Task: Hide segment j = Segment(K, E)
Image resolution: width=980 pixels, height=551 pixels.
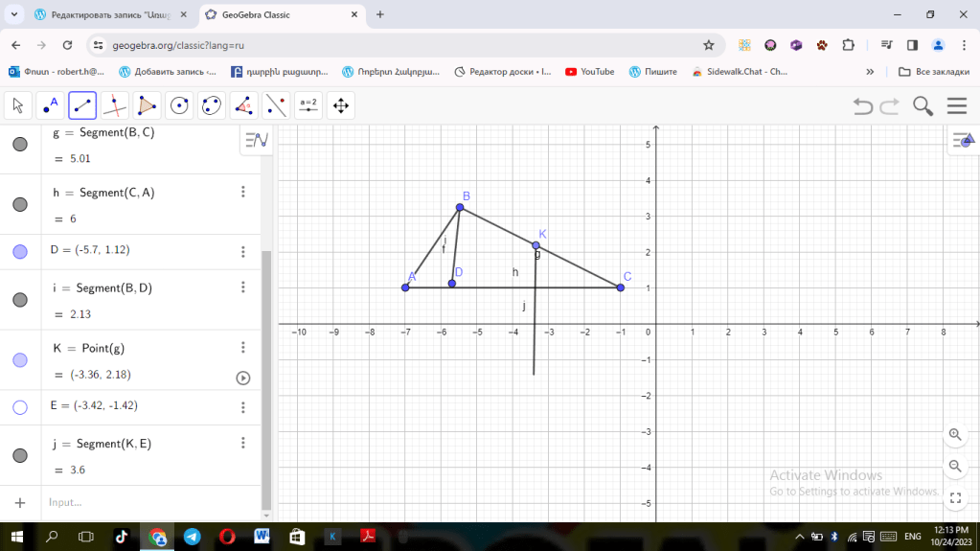Action: pyautogui.click(x=20, y=455)
